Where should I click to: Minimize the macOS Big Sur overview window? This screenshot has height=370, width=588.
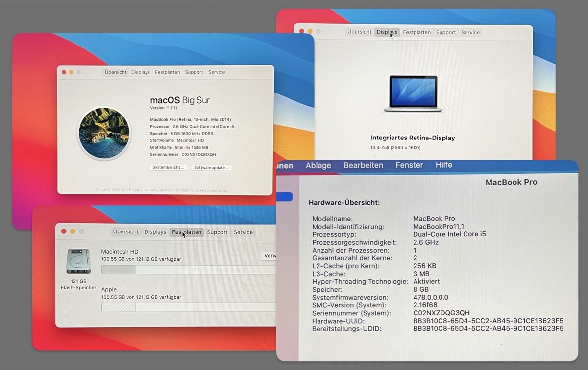click(72, 72)
